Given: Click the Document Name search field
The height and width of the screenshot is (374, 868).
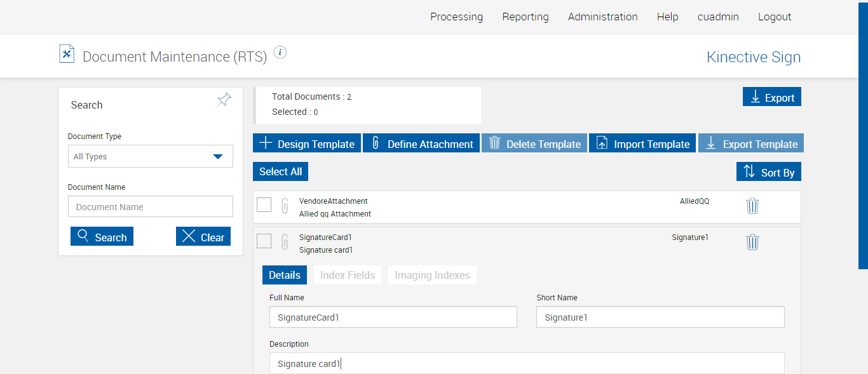Looking at the screenshot, I should [151, 207].
